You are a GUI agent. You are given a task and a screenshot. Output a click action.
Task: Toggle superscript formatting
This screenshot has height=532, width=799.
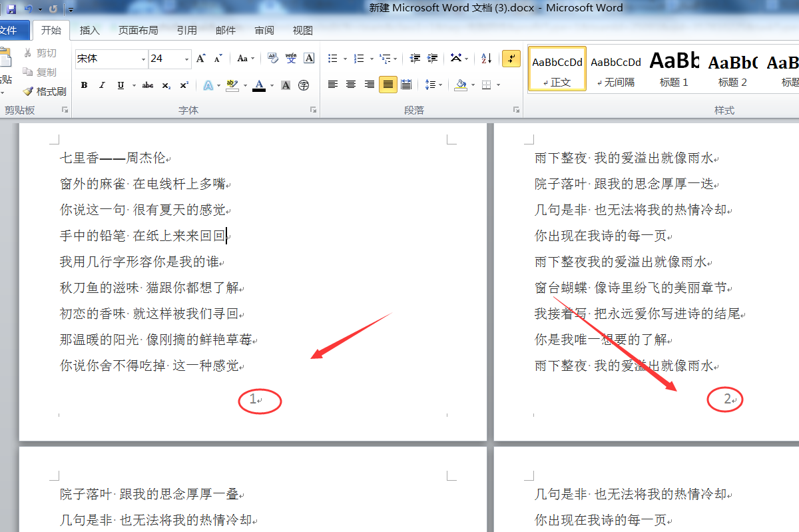pos(184,85)
